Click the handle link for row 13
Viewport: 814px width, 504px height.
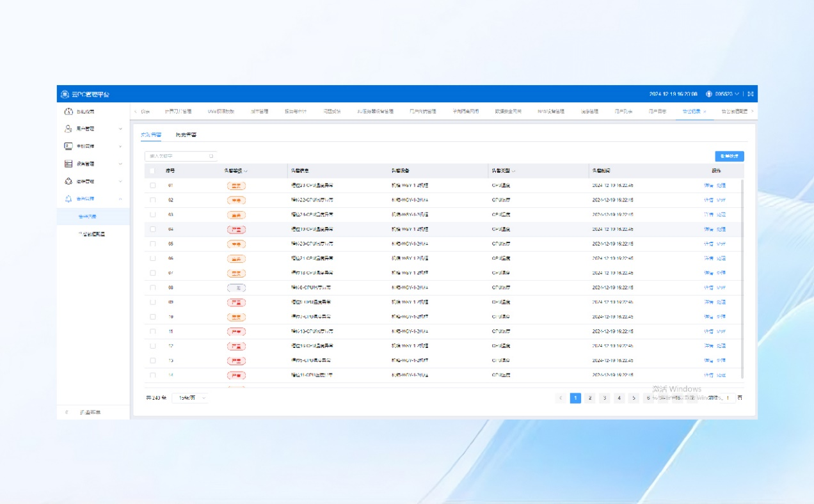pos(721,361)
